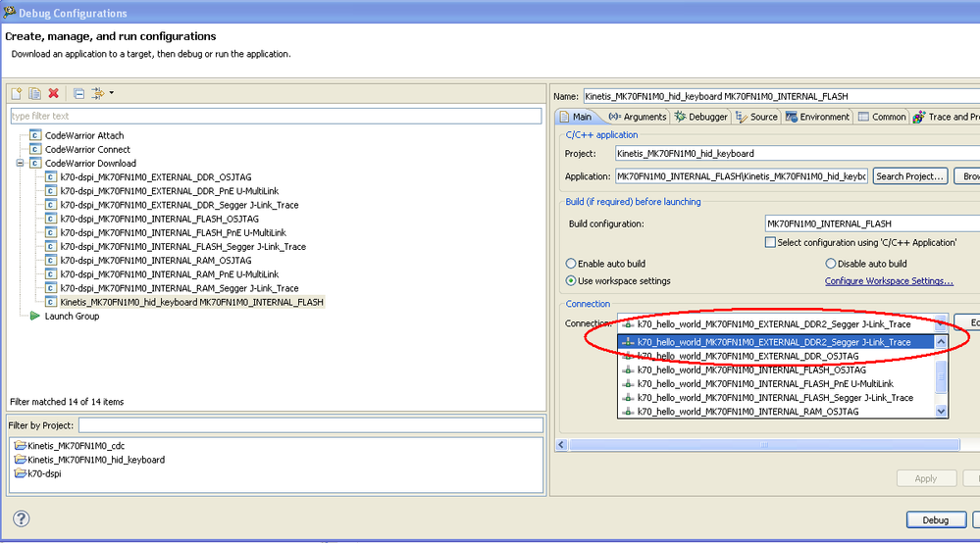980x543 pixels.
Task: Open the filter launch configurations menu
Action: click(102, 94)
